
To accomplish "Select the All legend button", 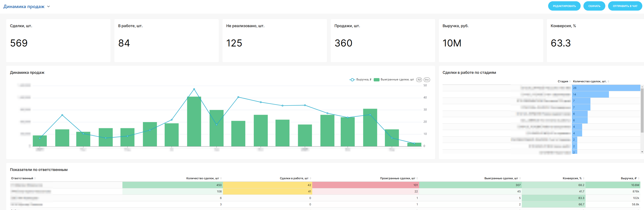I will tap(419, 80).
